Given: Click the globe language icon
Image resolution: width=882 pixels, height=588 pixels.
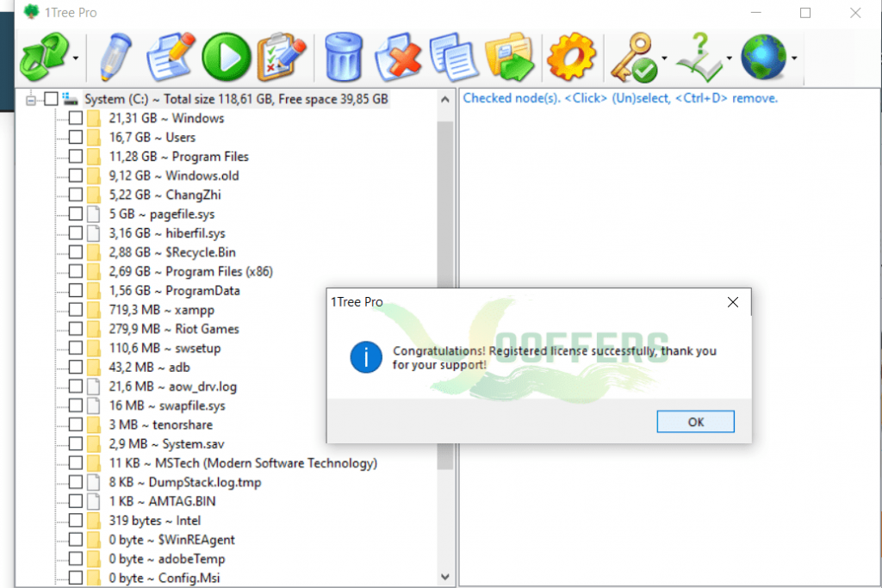Looking at the screenshot, I should coord(763,57).
